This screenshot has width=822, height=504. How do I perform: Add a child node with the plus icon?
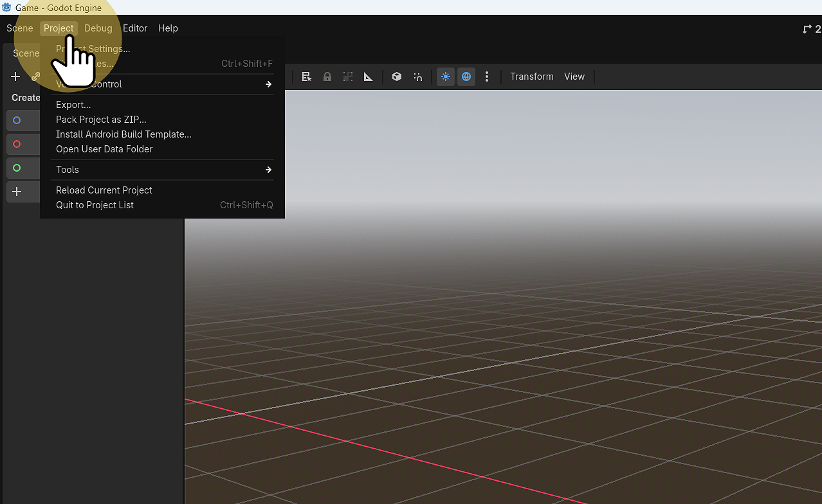point(15,76)
